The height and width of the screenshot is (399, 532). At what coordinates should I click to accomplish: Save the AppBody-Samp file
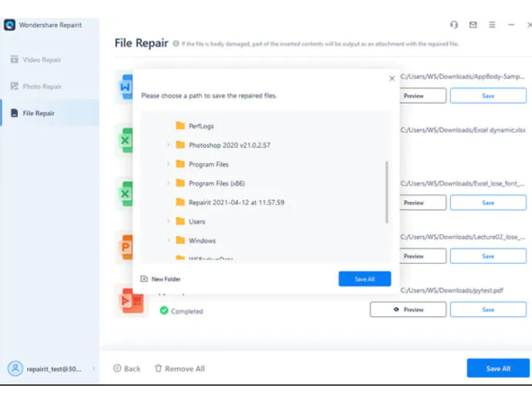click(x=488, y=96)
